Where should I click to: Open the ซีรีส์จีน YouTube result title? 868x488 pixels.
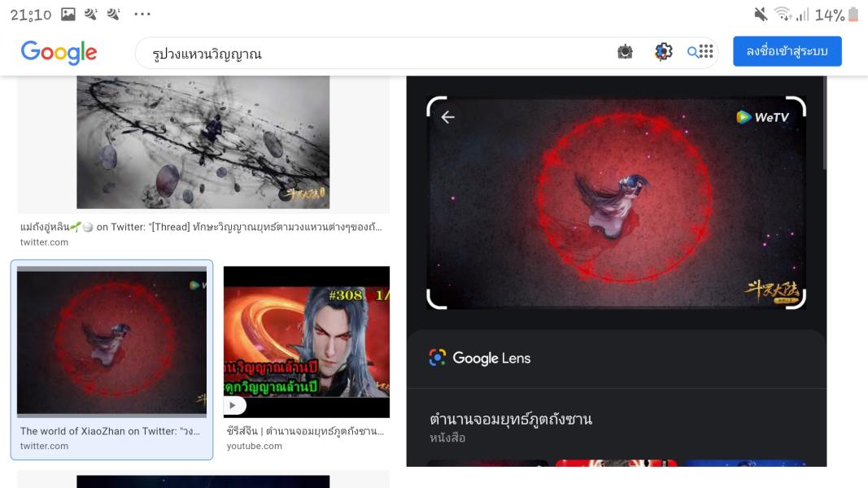coord(305,431)
